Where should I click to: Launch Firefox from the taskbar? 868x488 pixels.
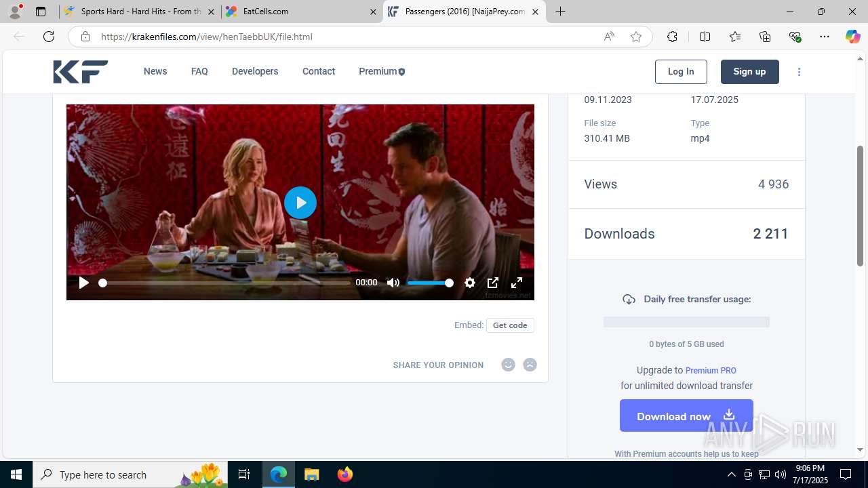(344, 474)
